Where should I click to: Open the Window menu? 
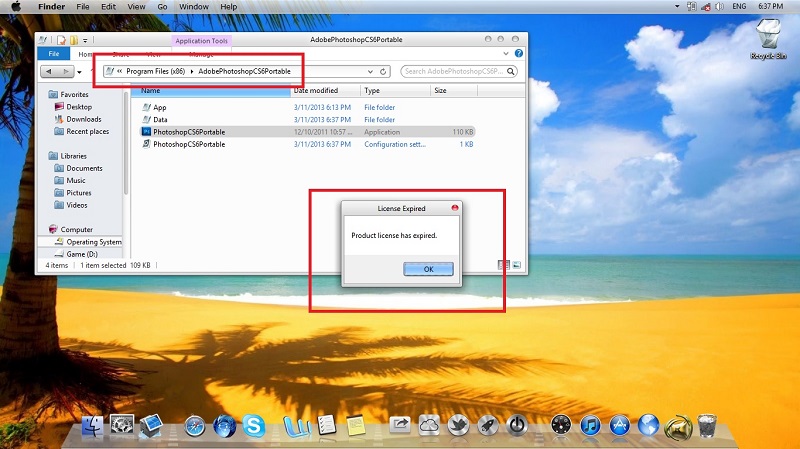click(x=193, y=7)
